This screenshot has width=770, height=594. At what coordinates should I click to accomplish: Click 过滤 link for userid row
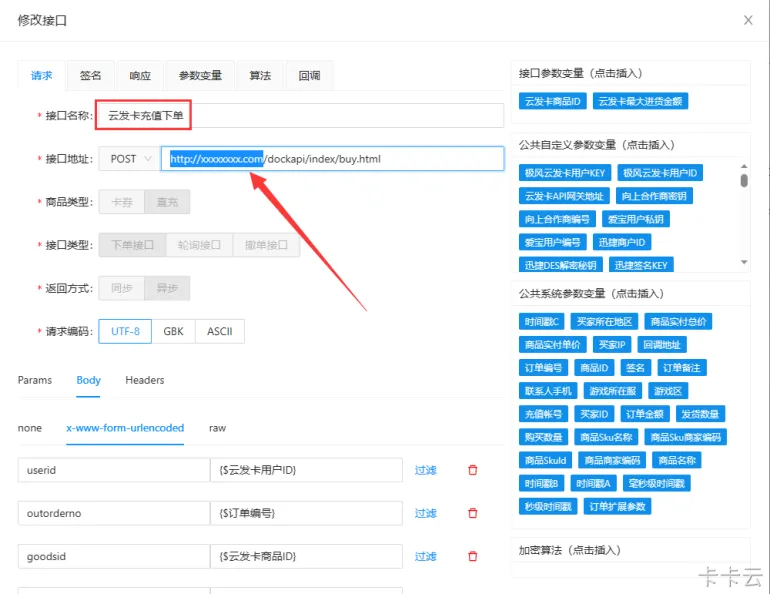(x=425, y=470)
